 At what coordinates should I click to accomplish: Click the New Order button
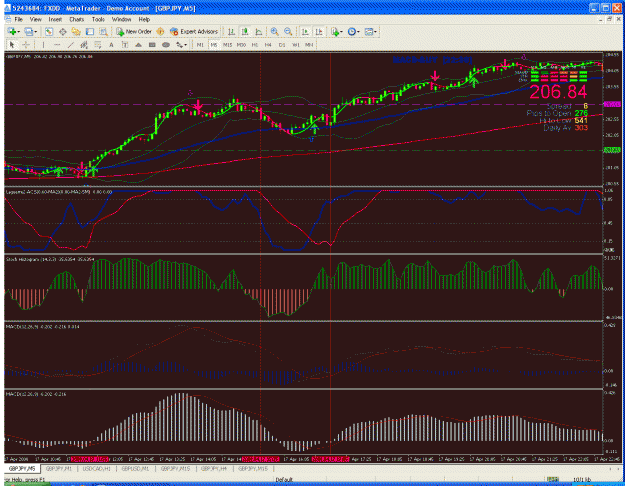pos(134,31)
